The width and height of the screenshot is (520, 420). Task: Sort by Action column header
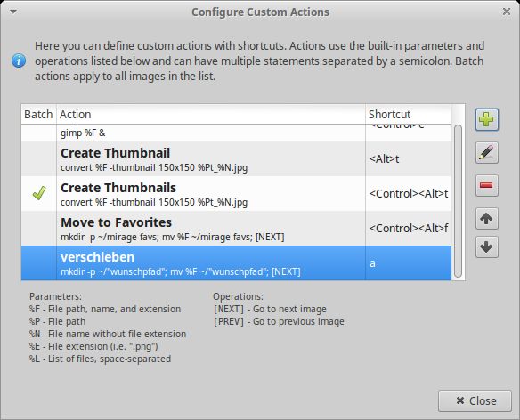(x=211, y=115)
